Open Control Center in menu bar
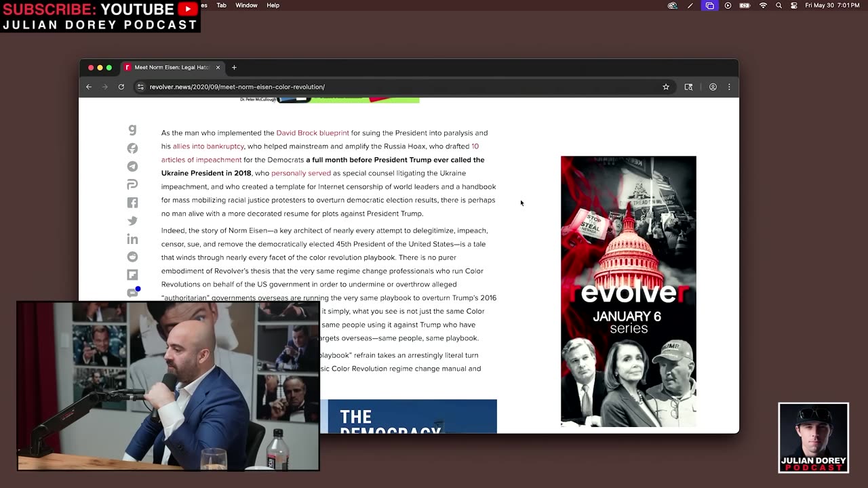 (x=794, y=5)
